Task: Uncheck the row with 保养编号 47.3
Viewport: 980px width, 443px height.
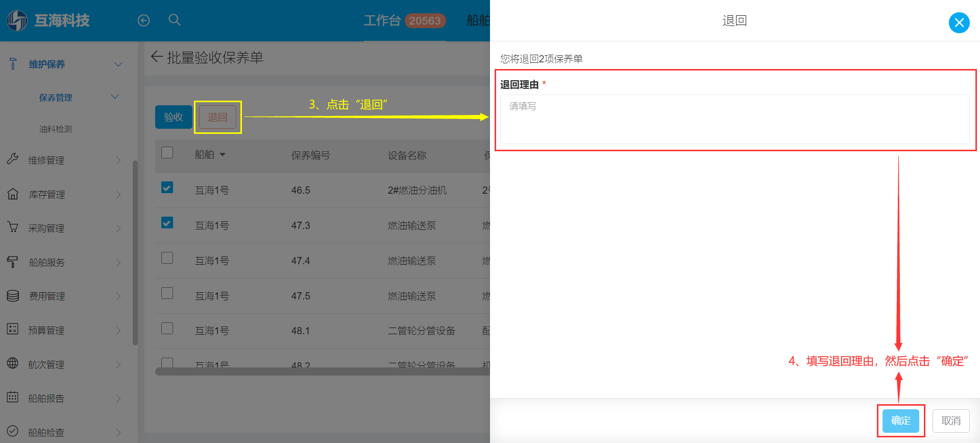Action: (167, 223)
